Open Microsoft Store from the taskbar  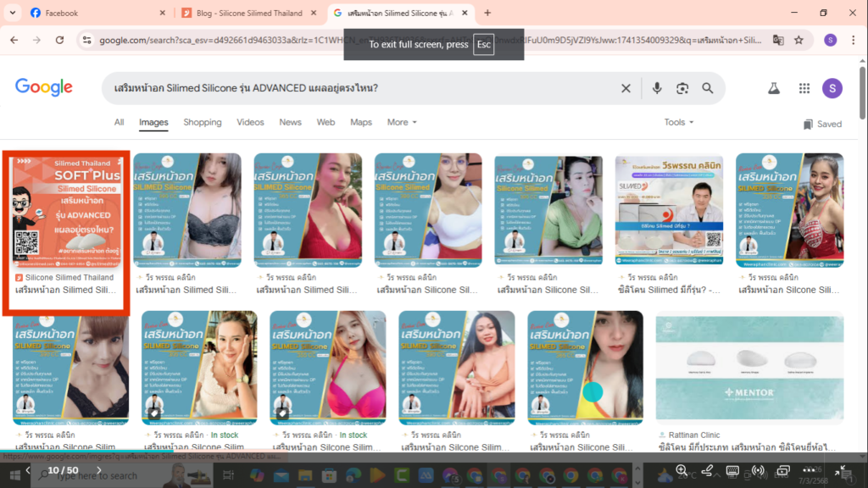[330, 475]
